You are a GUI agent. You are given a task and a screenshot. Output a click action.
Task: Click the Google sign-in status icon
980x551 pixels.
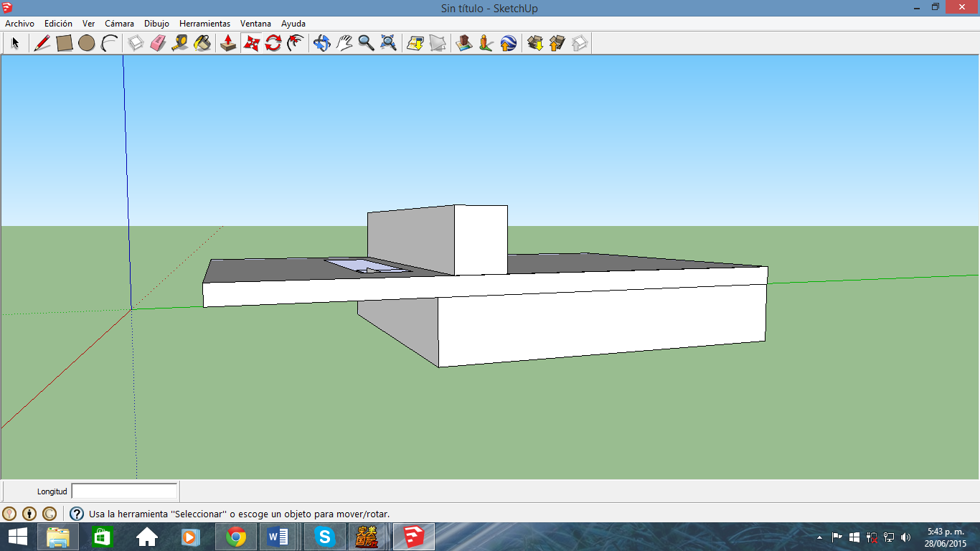pos(50,514)
